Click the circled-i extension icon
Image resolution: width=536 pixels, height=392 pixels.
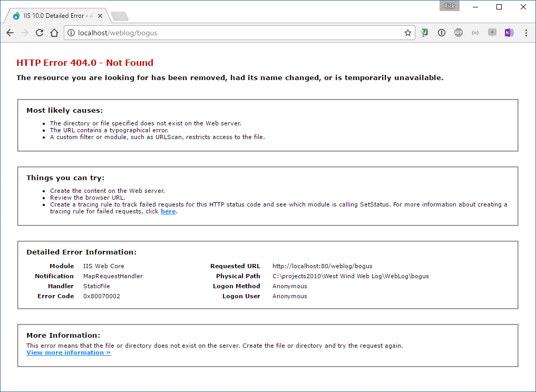[x=442, y=33]
